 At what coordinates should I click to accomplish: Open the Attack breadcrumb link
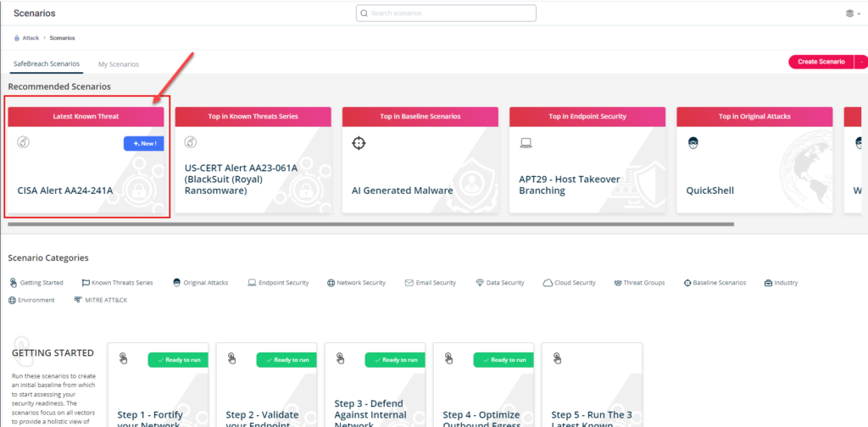(x=31, y=38)
